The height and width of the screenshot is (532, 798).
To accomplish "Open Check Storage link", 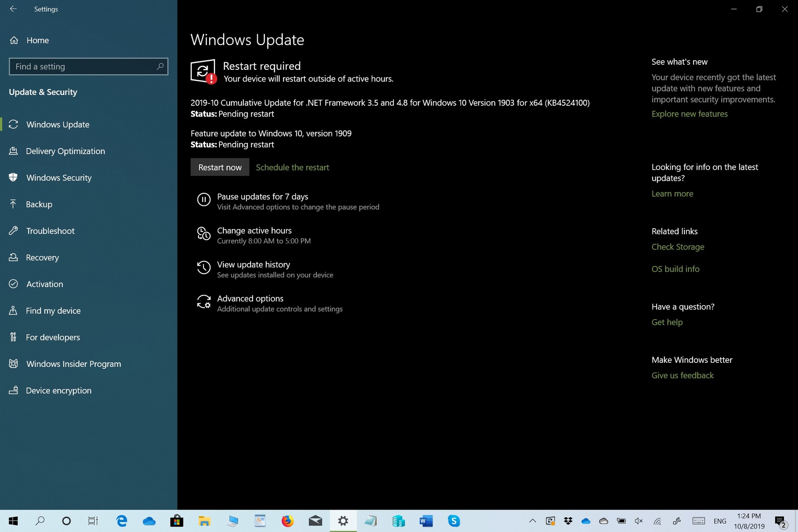I will coord(678,247).
